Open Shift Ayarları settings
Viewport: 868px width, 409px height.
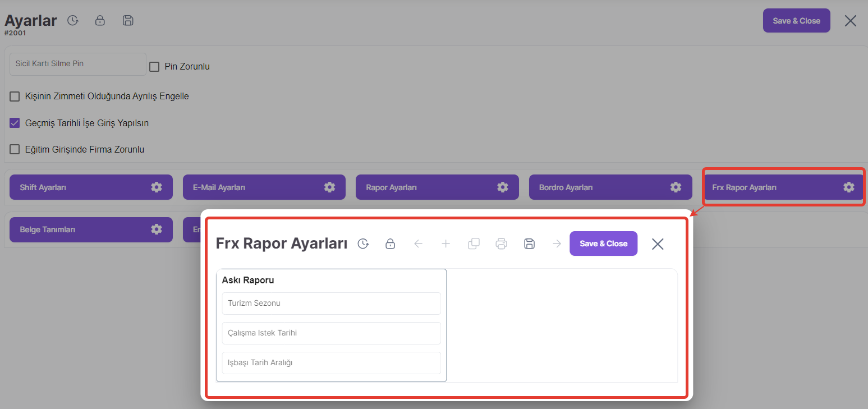coord(91,187)
